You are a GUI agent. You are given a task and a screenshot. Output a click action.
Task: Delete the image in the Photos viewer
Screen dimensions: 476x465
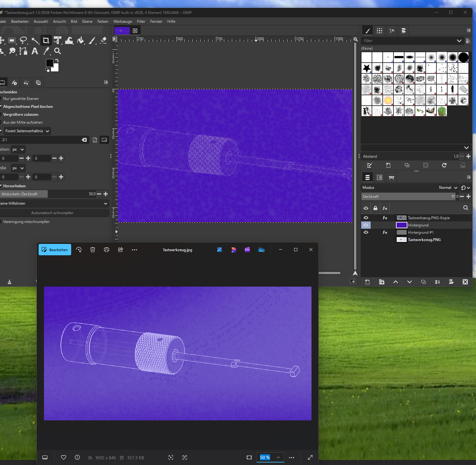93,250
